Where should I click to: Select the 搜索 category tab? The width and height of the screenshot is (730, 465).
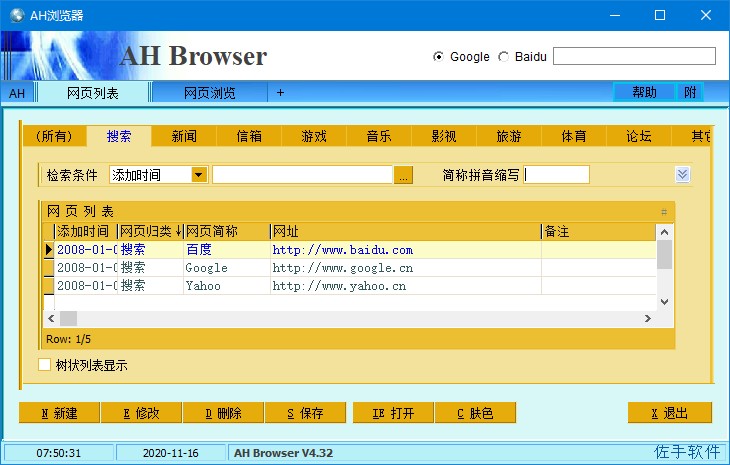(x=119, y=136)
